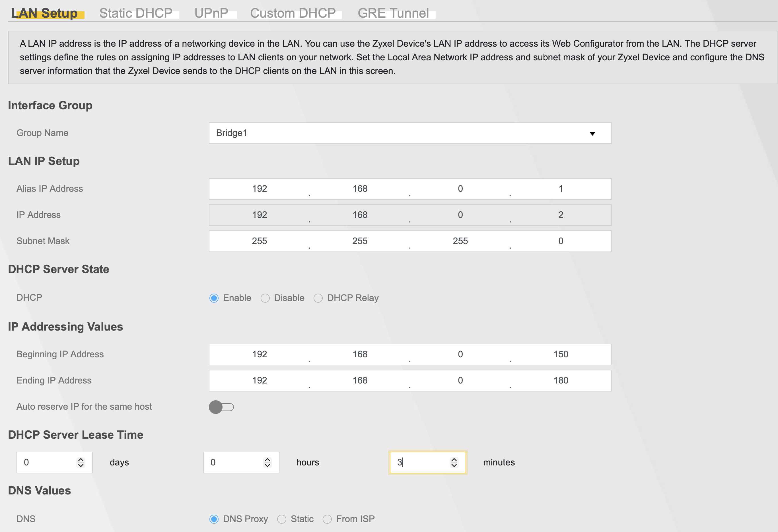
Task: Click the Subnet Mask label
Action: 43,241
